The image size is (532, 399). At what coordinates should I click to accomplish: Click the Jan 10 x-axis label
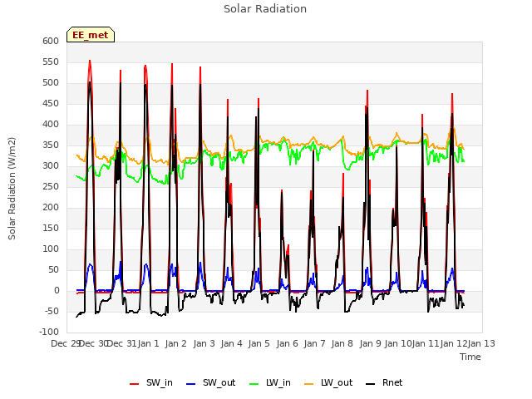(398, 343)
